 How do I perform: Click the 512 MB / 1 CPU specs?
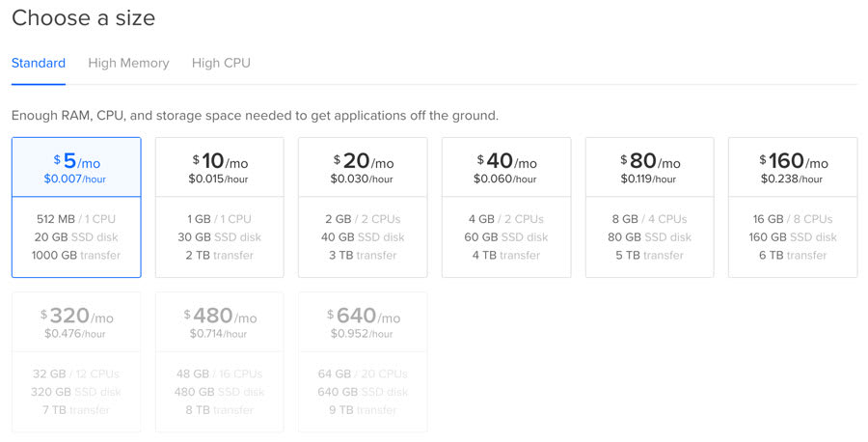click(x=76, y=219)
